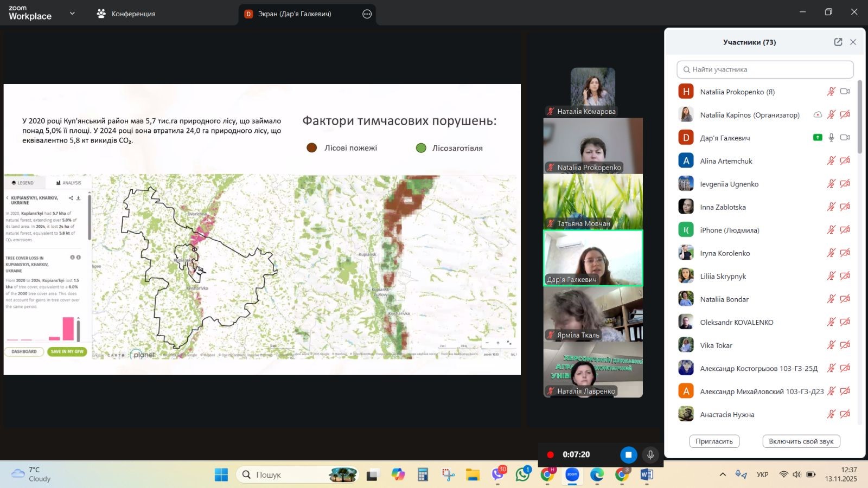Show hidden system tray icons

723,474
